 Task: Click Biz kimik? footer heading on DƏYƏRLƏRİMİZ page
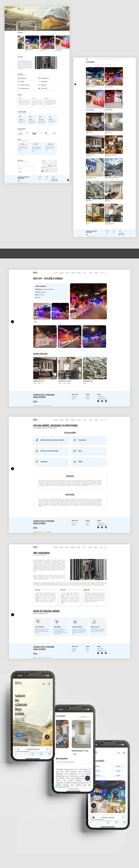(x=75, y=521)
